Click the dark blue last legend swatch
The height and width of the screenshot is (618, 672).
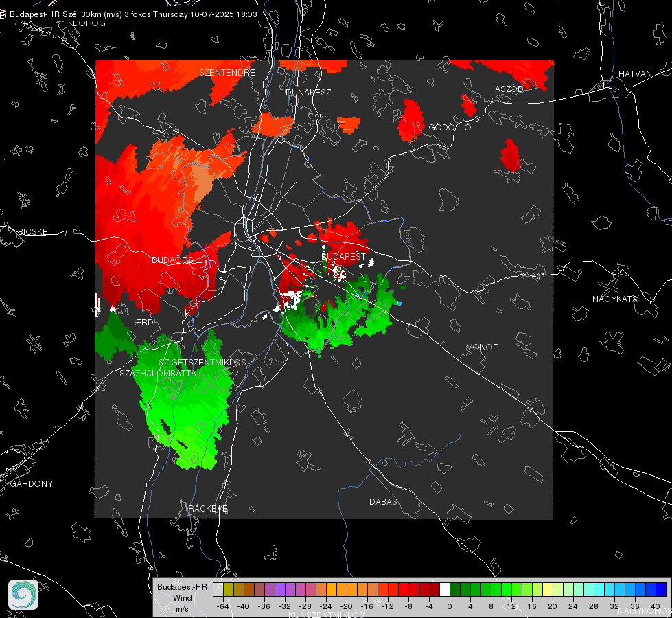(661, 590)
